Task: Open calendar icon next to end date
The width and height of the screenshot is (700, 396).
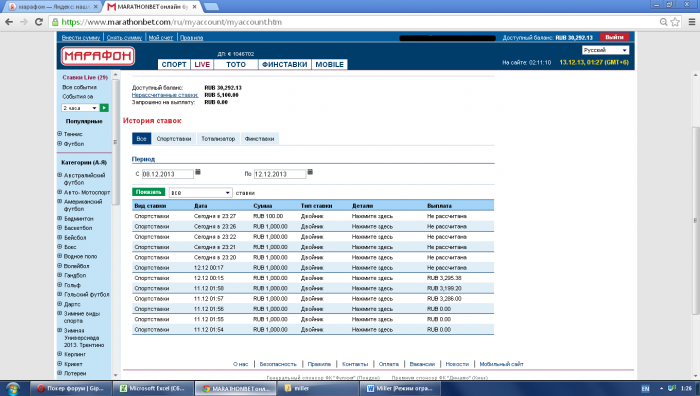Action: 310,172
